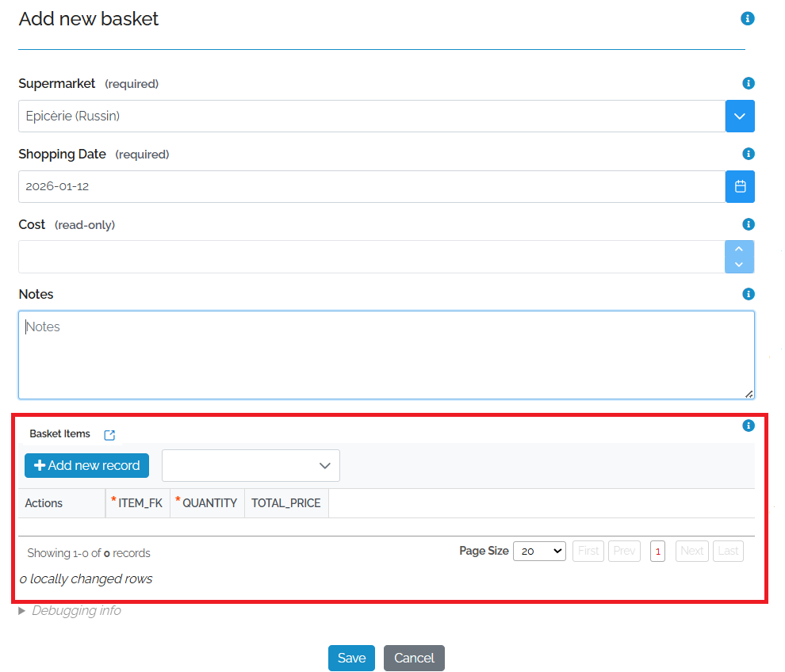
Task: Click the Add new record button
Action: pyautogui.click(x=86, y=466)
